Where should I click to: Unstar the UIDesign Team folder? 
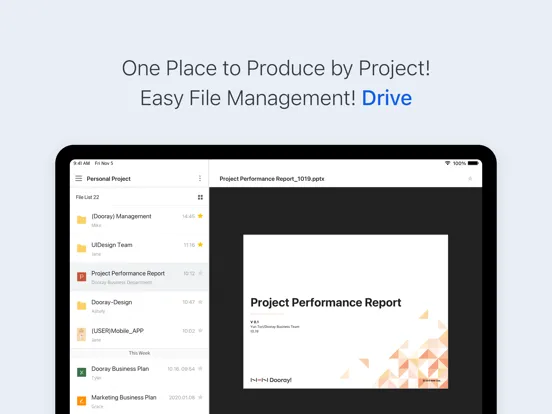[200, 244]
